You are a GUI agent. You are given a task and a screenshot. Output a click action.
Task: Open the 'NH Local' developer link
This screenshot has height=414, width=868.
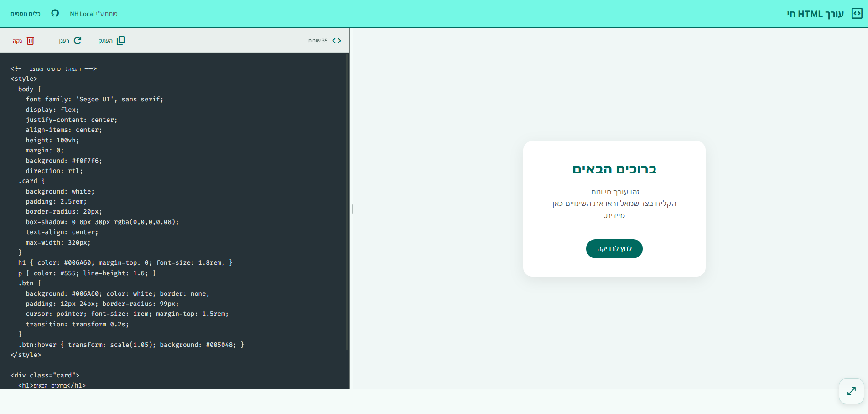94,14
